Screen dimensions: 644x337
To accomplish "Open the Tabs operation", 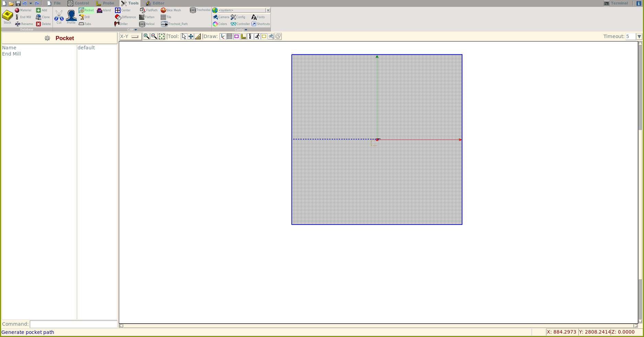I will [x=85, y=24].
